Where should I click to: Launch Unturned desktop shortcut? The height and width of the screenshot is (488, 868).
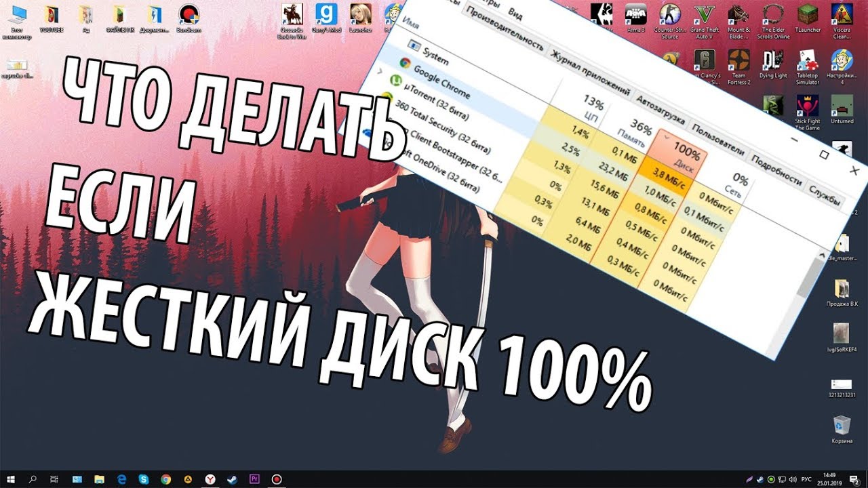click(x=842, y=110)
